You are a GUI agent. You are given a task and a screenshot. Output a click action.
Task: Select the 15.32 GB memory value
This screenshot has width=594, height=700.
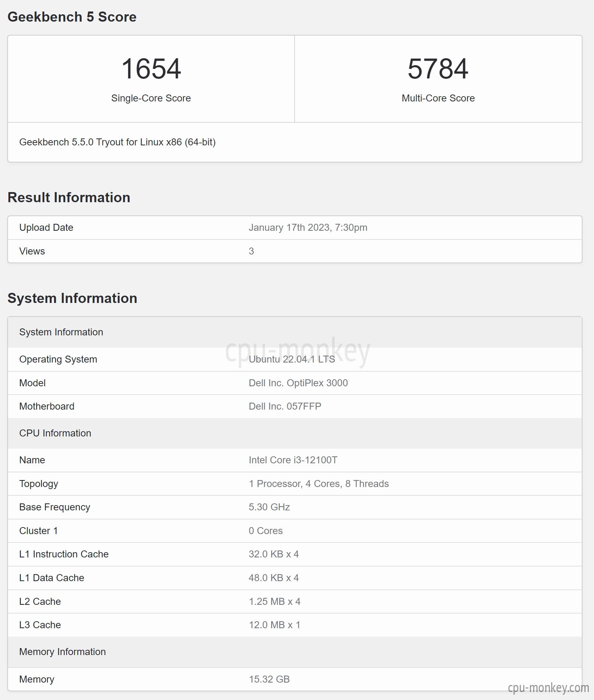tap(269, 679)
